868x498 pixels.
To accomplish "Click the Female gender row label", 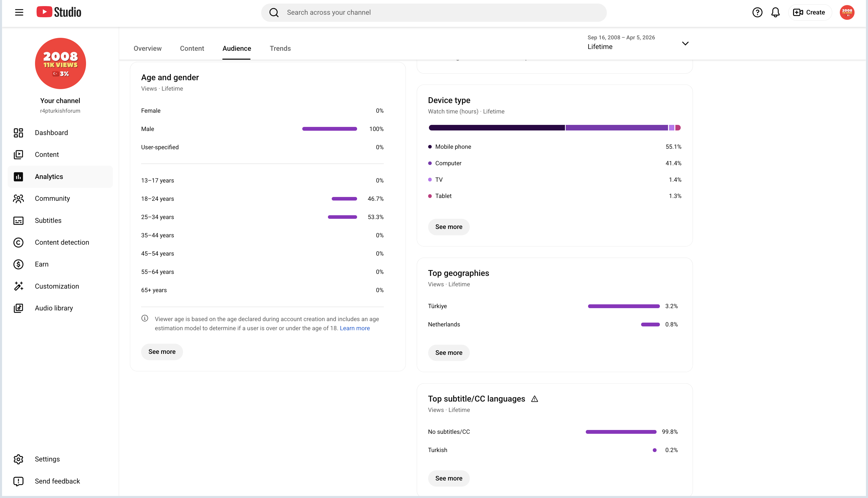I will [x=151, y=111].
